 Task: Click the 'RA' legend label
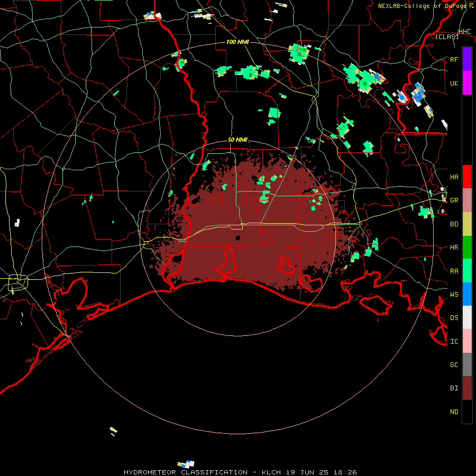[454, 271]
